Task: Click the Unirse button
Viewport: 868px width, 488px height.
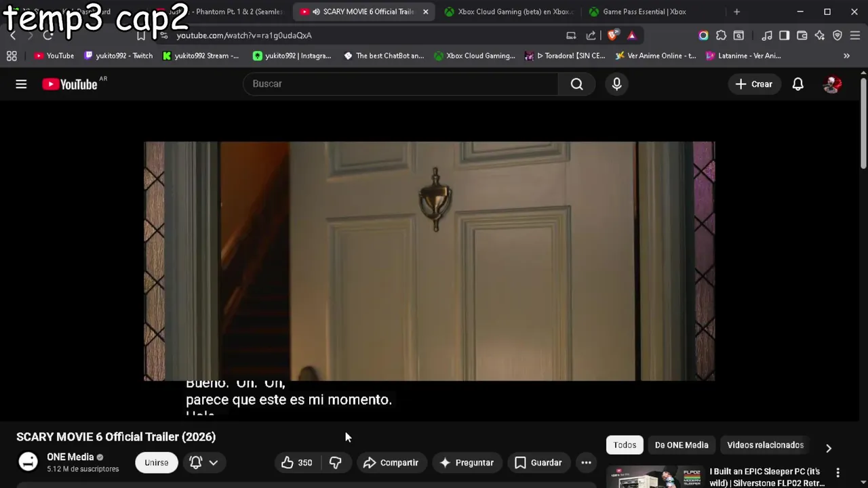Action: click(x=156, y=462)
